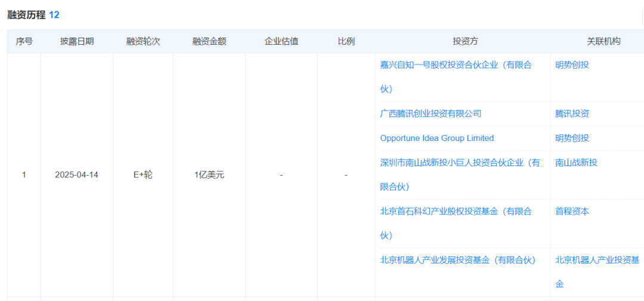The height and width of the screenshot is (301, 644).
Task: Open 深圳市南山战新投小巨人投资合伙企业 link
Action: 460,175
